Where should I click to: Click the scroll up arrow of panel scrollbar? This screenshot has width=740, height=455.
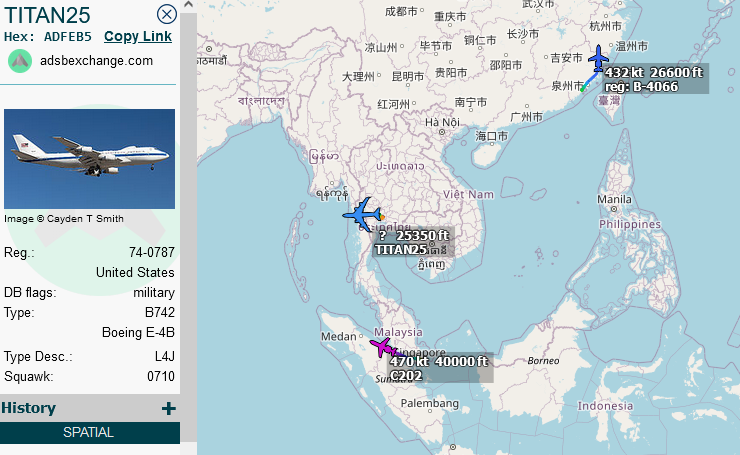coord(188,5)
